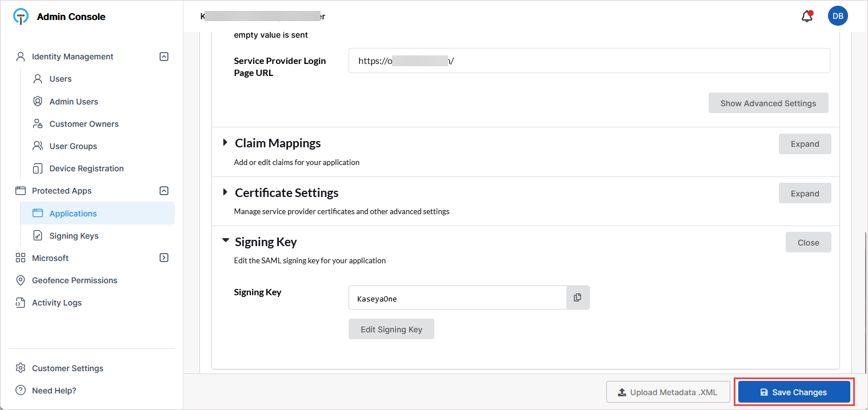The height and width of the screenshot is (410, 868).
Task: Click Show Advanced Settings button
Action: (768, 103)
